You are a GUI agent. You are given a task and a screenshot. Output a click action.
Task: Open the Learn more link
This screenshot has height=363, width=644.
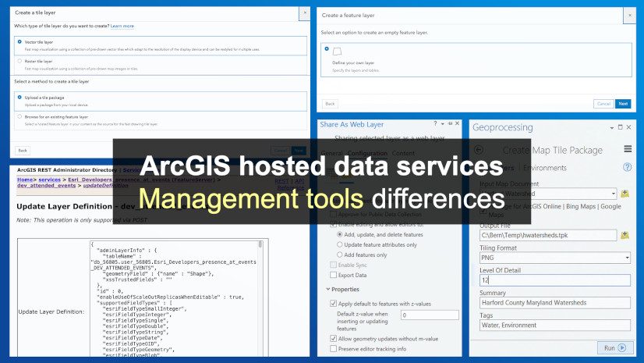tap(122, 26)
